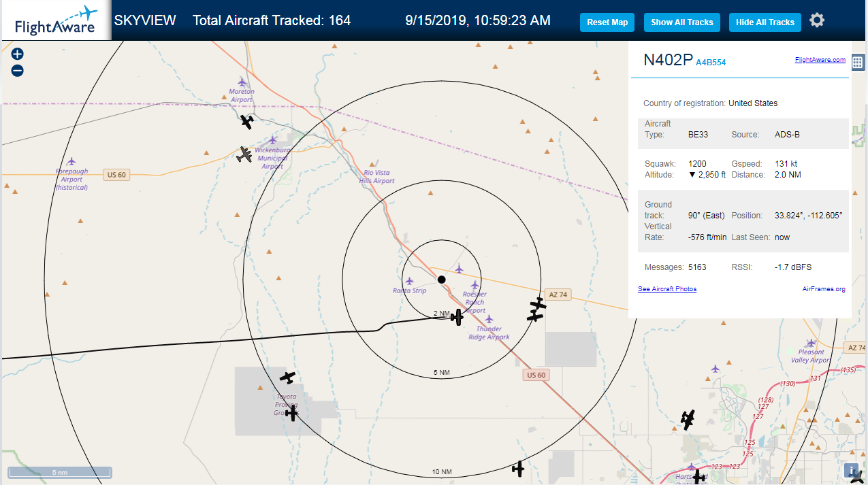Viewport: 868px width, 485px height.
Task: Select the aircraft over Toyota Proving Grounds label
Action: 292,413
